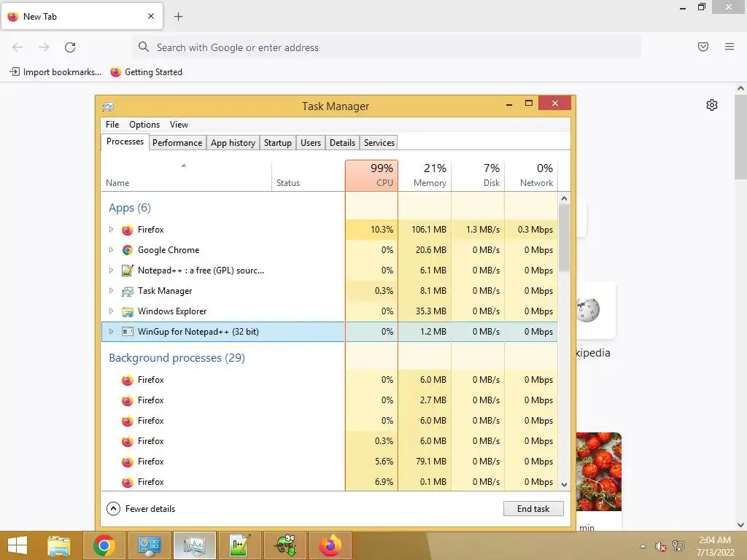Switch to Firefox via taskbar button
Image resolution: width=747 pixels, height=560 pixels.
tap(330, 545)
